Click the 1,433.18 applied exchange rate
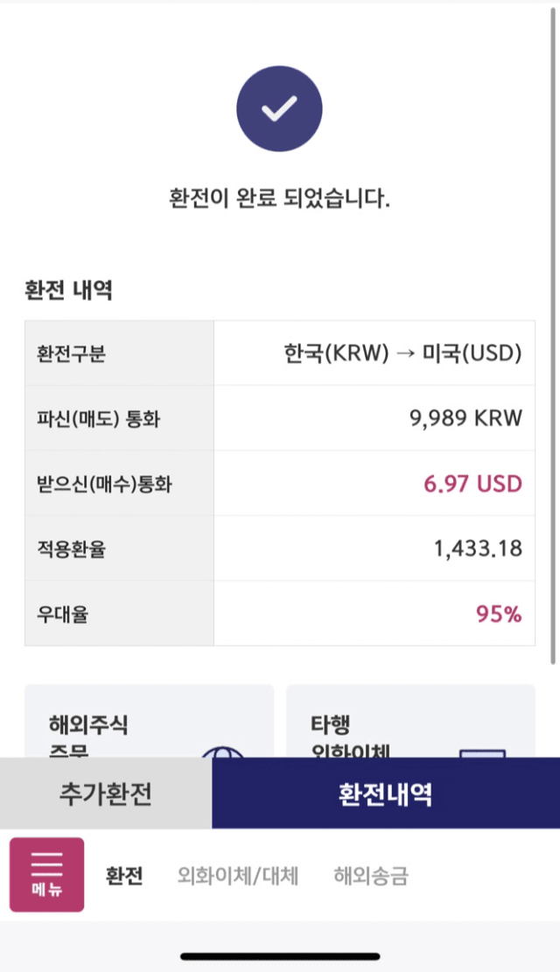 pyautogui.click(x=478, y=549)
